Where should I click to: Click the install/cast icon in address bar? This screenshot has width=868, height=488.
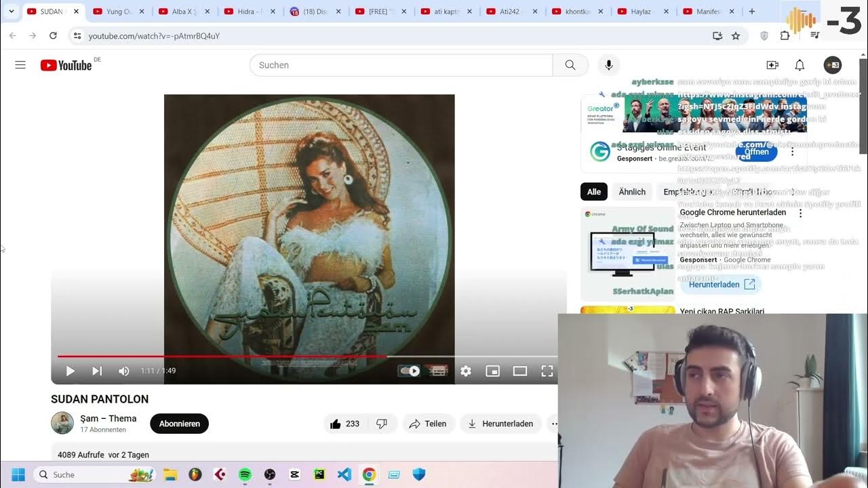pos(717,36)
